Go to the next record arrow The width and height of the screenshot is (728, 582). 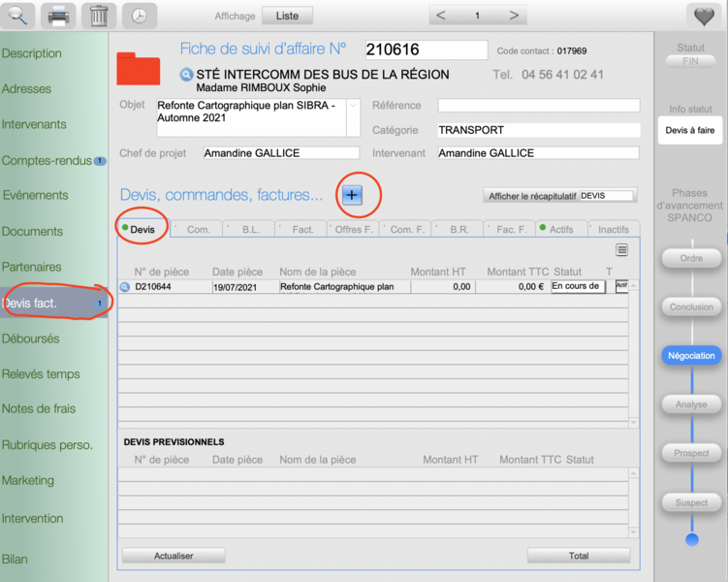click(514, 16)
